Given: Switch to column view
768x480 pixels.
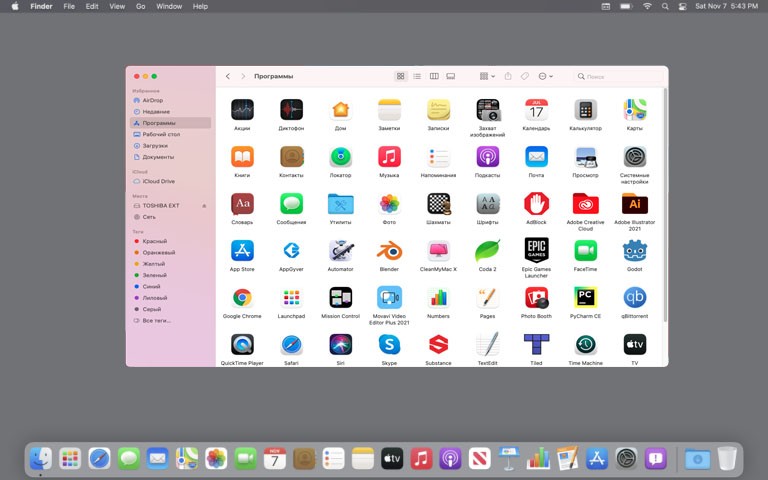Looking at the screenshot, I should point(434,76).
